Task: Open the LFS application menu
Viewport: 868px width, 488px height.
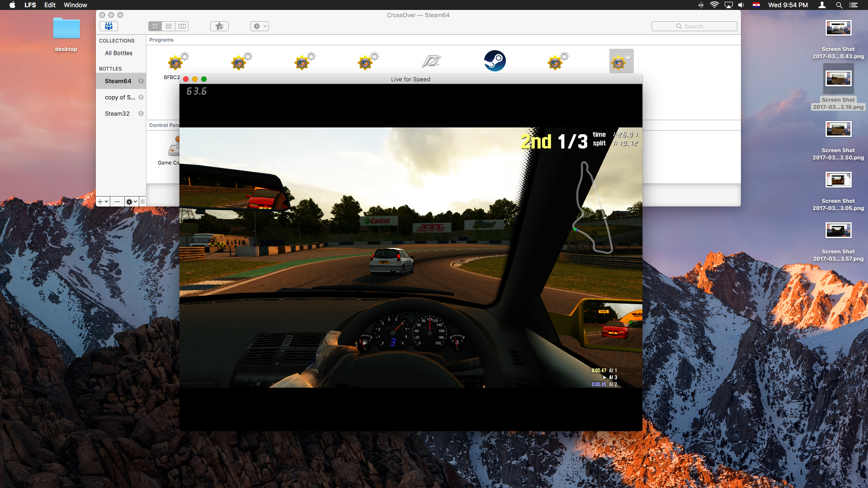Action: [x=30, y=5]
